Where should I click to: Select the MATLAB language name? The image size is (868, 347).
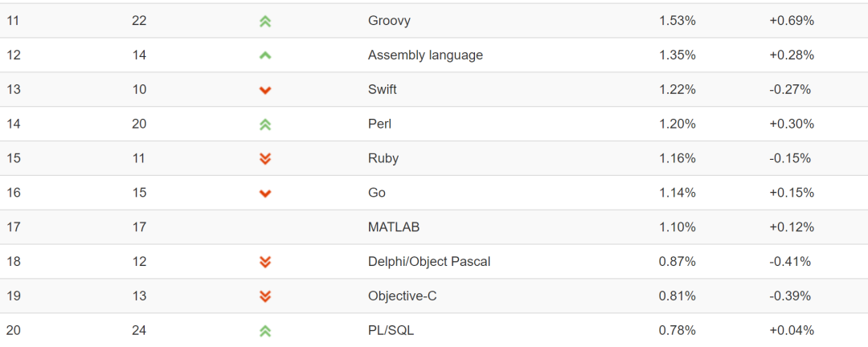click(394, 227)
